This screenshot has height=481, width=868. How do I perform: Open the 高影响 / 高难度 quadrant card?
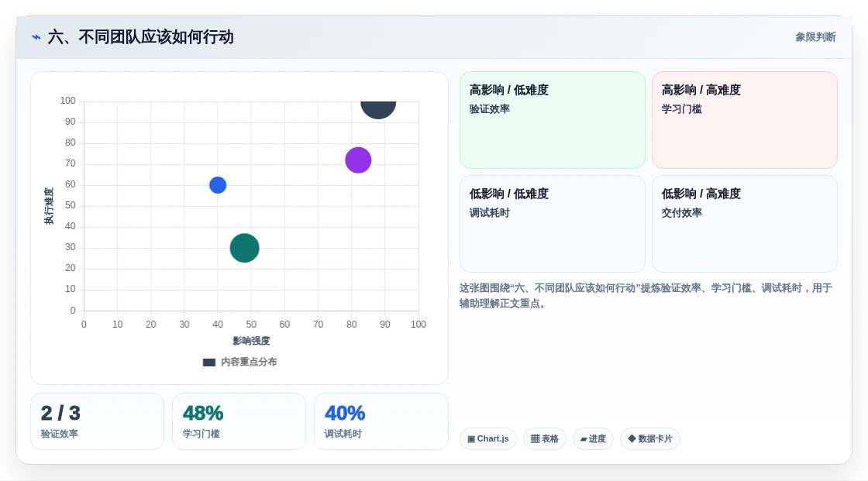click(x=745, y=120)
